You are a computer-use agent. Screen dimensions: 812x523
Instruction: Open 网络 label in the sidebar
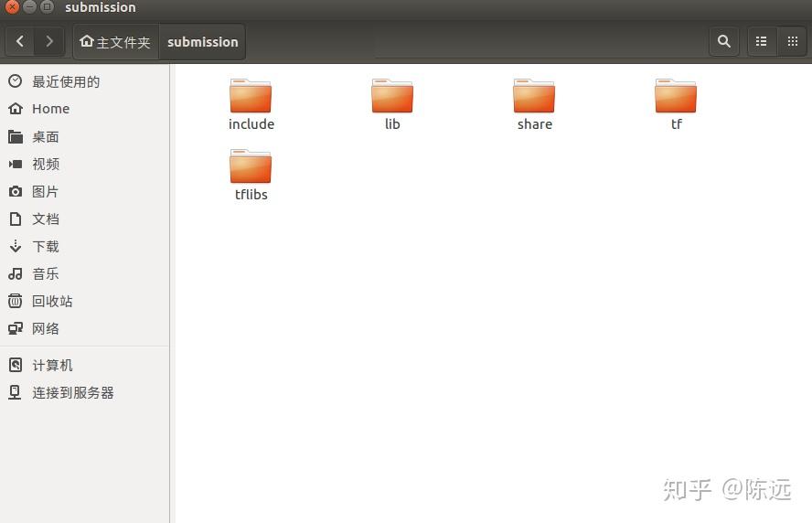click(46, 328)
